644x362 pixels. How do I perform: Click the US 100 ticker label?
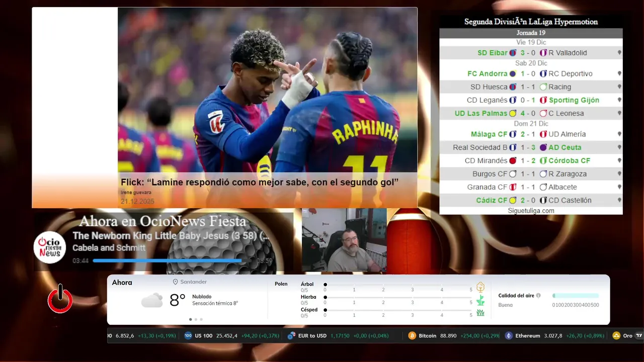203,336
